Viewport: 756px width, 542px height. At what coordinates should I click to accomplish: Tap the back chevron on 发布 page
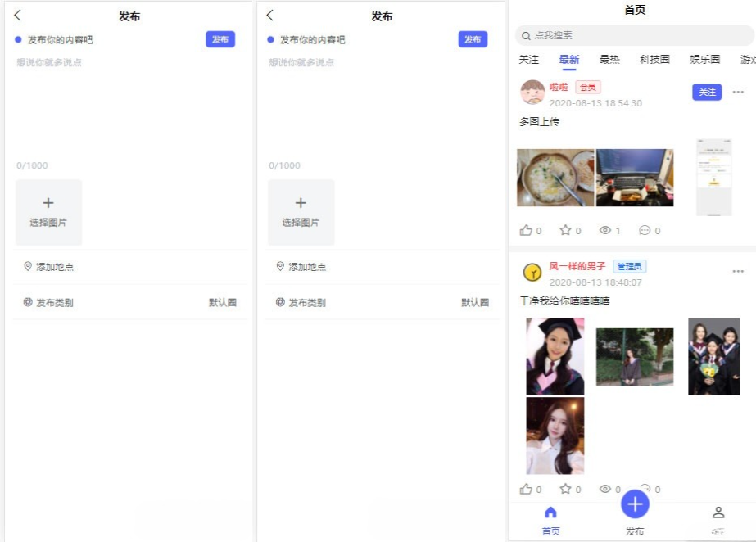point(16,15)
